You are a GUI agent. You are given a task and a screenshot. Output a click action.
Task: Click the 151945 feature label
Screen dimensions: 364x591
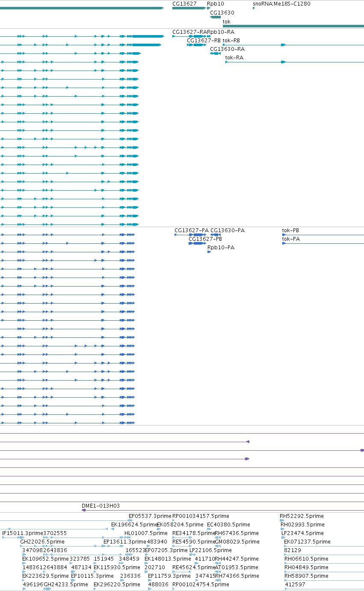(x=104, y=559)
